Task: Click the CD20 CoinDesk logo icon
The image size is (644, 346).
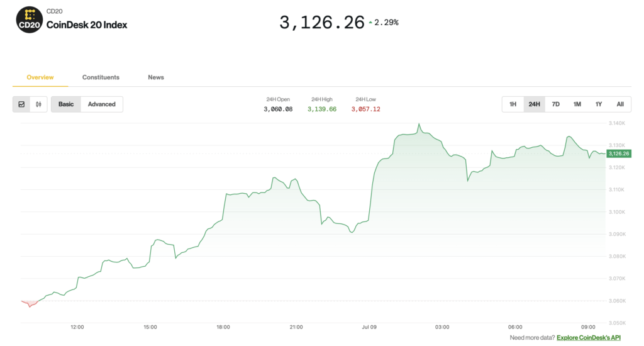Action: click(29, 20)
